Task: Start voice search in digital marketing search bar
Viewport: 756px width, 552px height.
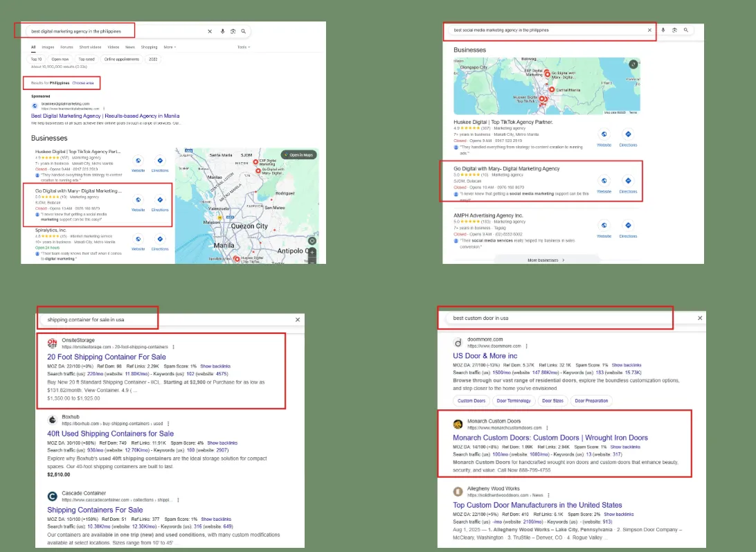Action: pyautogui.click(x=222, y=31)
